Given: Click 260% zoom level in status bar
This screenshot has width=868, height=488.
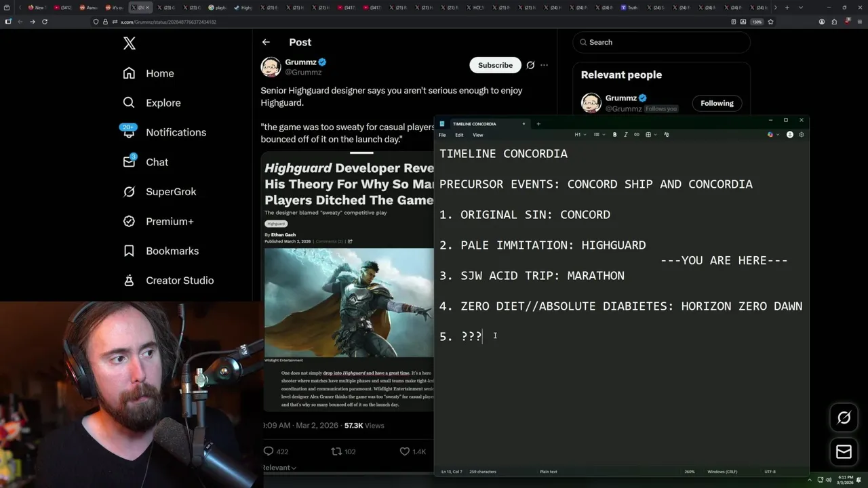Looking at the screenshot, I should (x=689, y=472).
